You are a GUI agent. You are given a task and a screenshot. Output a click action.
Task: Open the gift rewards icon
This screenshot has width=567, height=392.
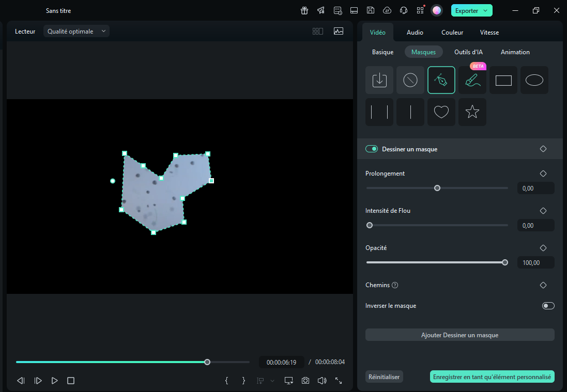[304, 10]
